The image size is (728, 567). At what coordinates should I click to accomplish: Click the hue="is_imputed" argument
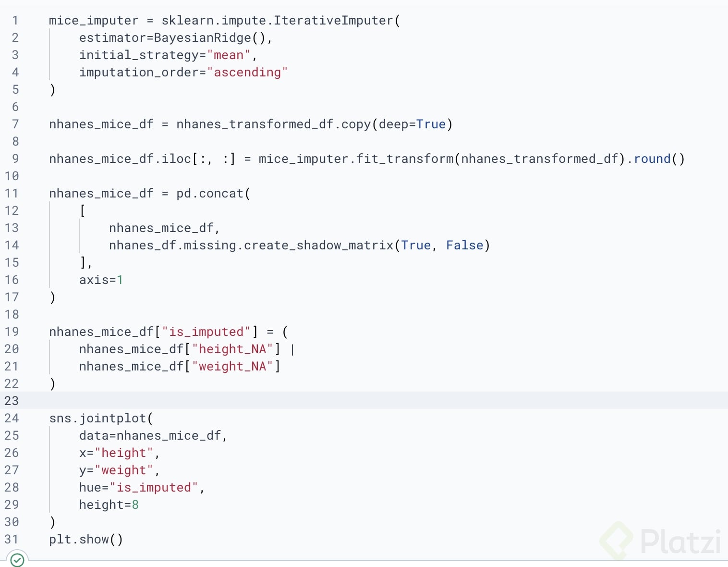click(x=139, y=488)
